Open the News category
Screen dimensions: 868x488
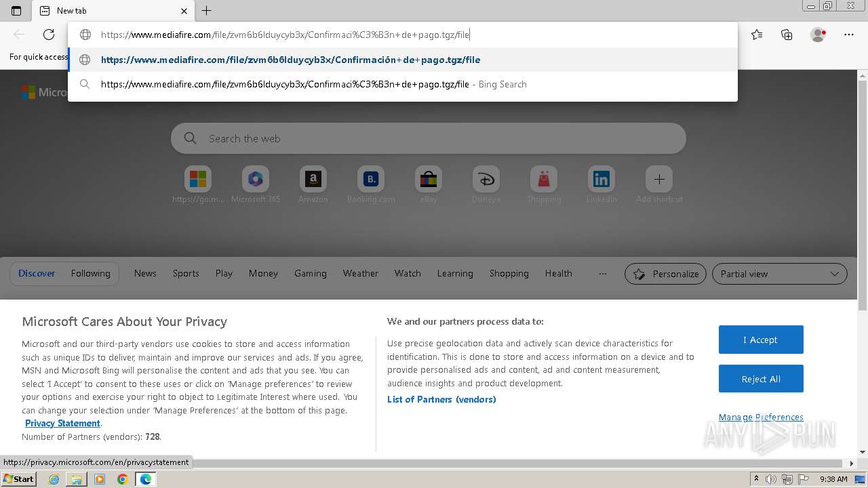click(145, 273)
